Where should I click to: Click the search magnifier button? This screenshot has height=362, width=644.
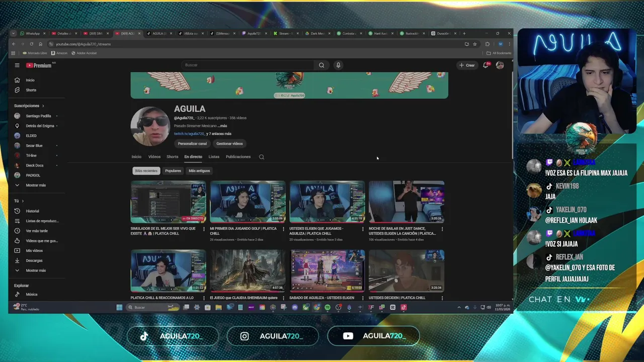click(321, 65)
